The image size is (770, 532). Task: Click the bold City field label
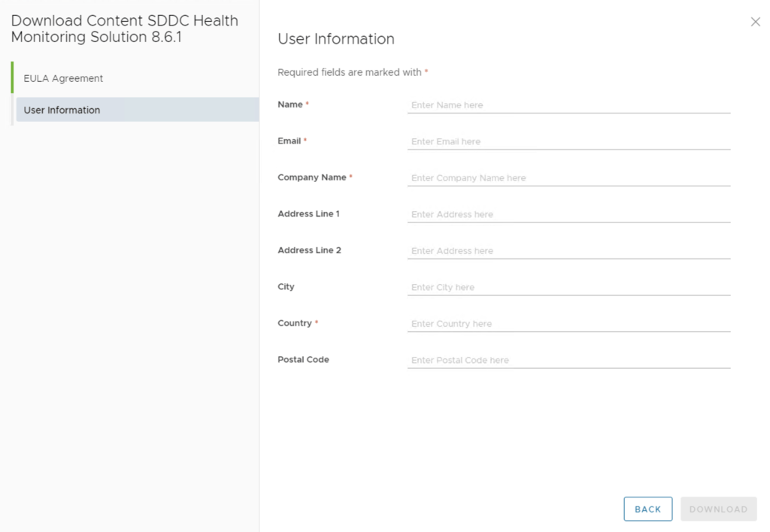pyautogui.click(x=286, y=286)
